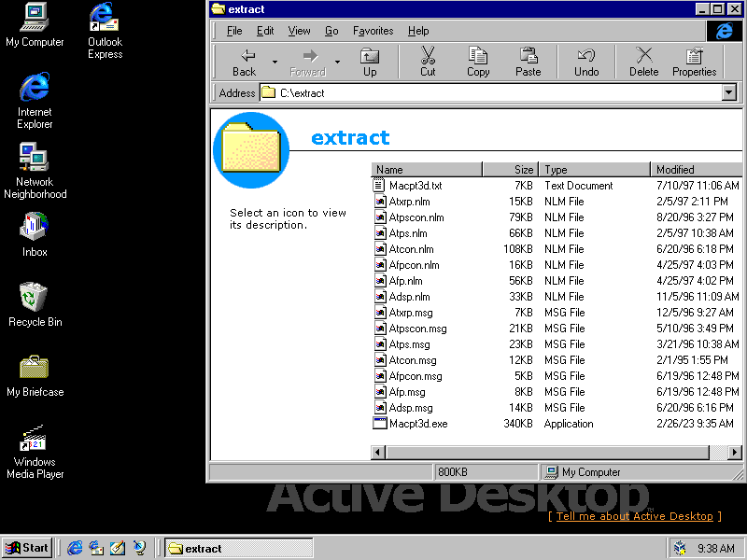
Task: Click the Undo toolbar icon
Action: coord(586,62)
